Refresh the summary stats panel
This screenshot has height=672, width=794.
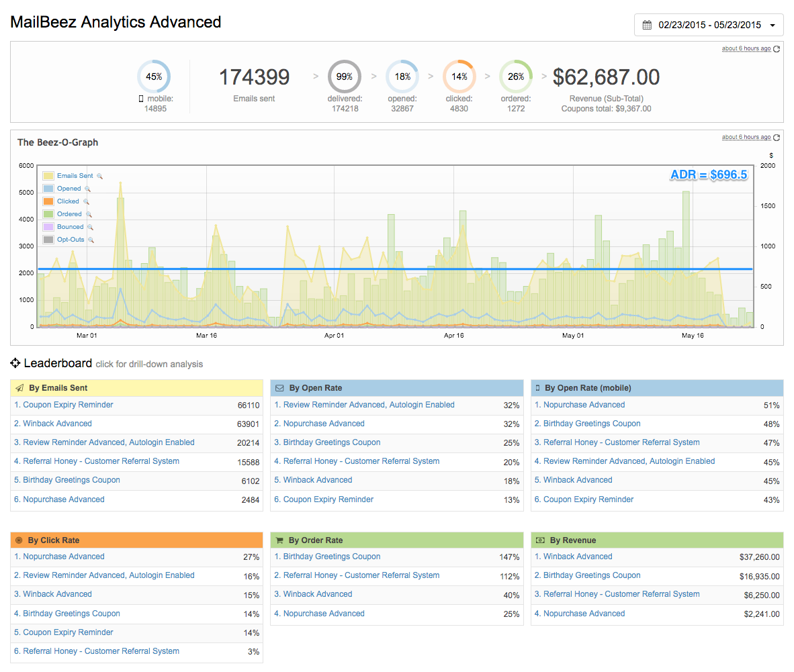[x=777, y=48]
